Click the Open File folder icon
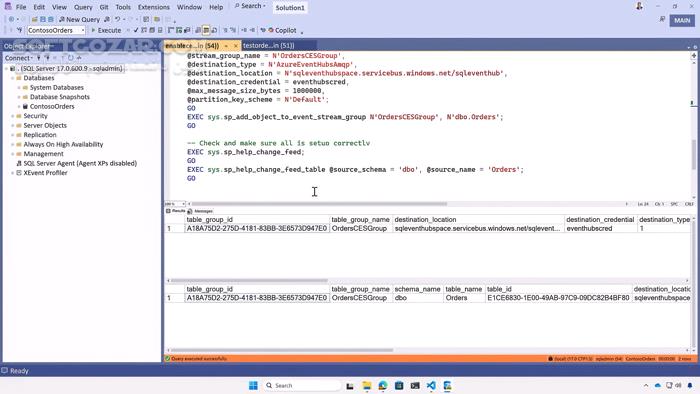This screenshot has width=700, height=394. click(x=34, y=20)
